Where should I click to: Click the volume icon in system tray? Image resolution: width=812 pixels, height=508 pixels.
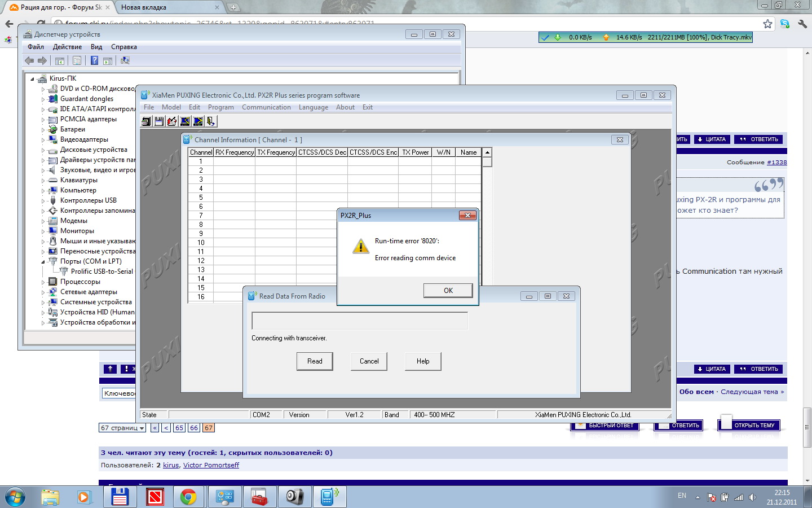pyautogui.click(x=752, y=497)
